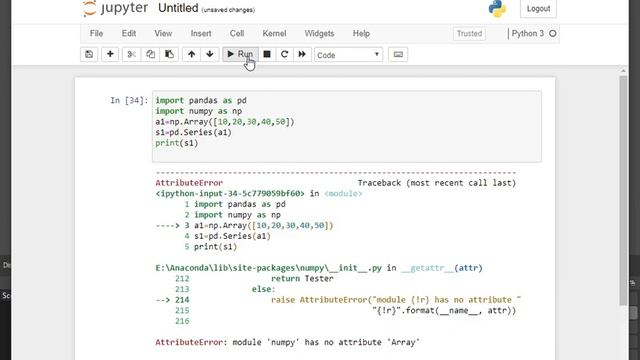Paste cells below
This screenshot has width=640, height=360.
click(x=169, y=54)
